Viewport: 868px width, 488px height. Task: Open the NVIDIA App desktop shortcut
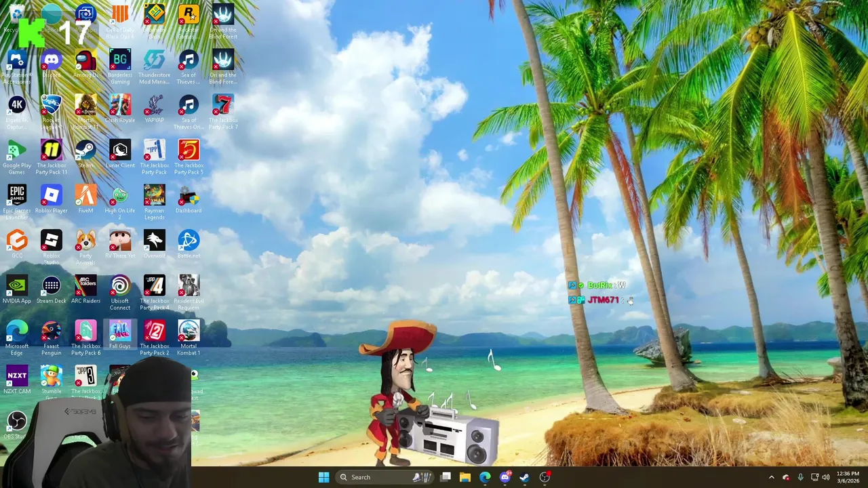pos(17,290)
